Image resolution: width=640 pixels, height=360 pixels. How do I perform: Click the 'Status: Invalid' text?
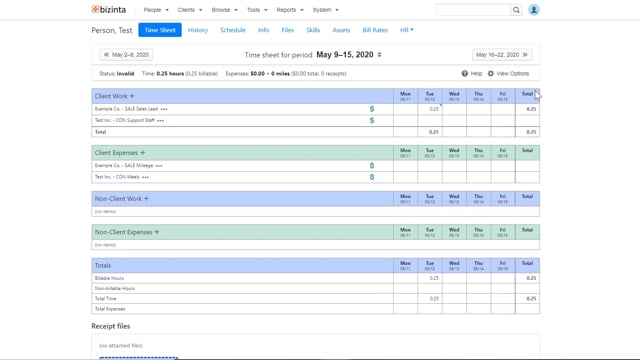pos(117,73)
